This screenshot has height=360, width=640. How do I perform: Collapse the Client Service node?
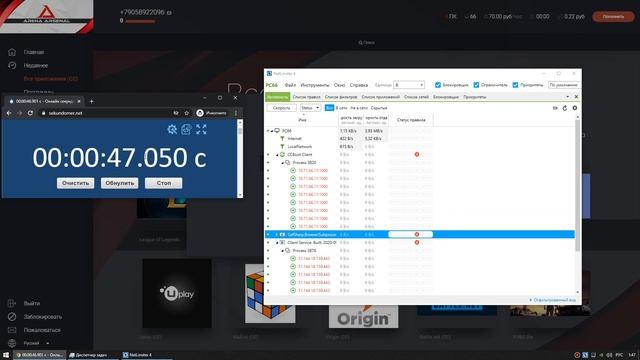coord(277,242)
